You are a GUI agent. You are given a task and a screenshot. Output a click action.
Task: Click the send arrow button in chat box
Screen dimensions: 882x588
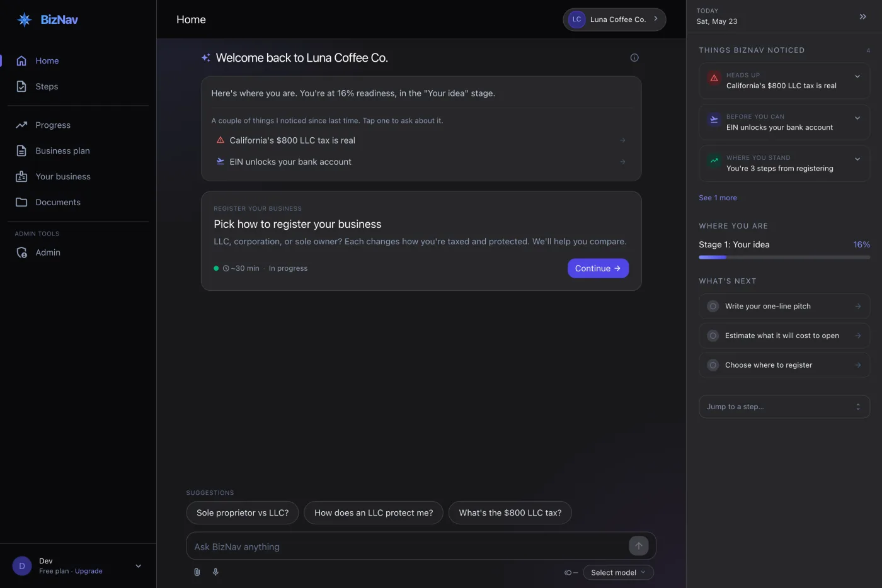click(x=639, y=546)
